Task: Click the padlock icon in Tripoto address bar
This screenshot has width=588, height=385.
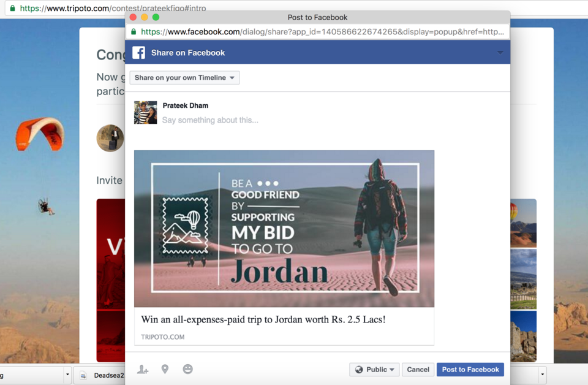Action: pyautogui.click(x=12, y=8)
